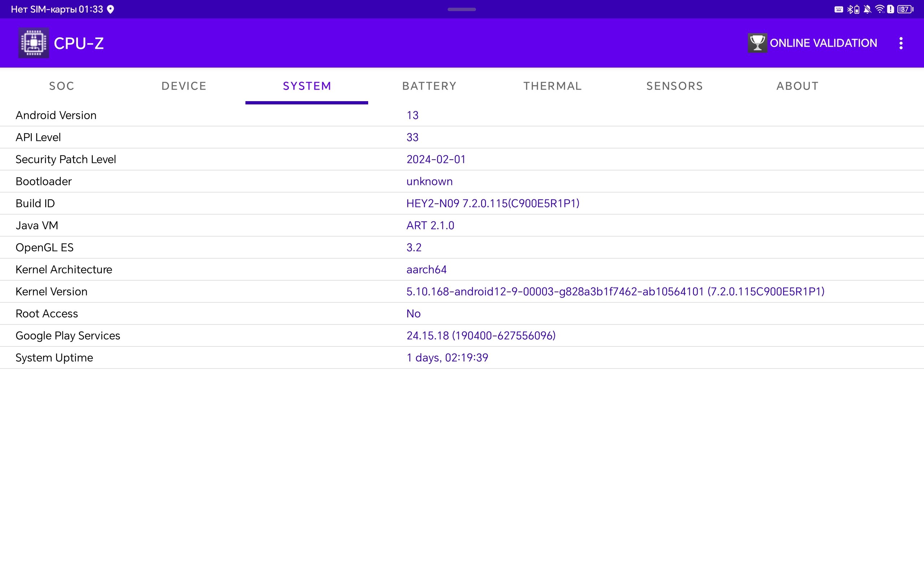
Task: Tap the Bootloader value unknown
Action: [x=430, y=181]
